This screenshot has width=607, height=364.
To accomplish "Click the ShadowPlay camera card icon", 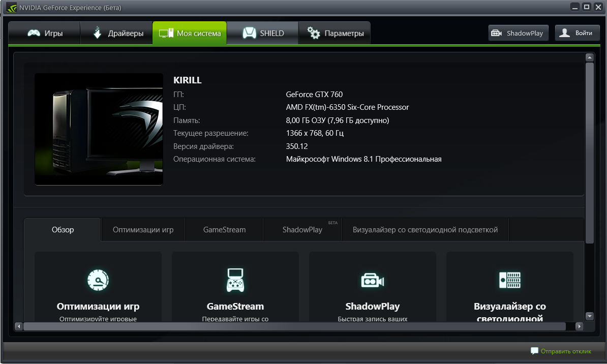I will click(x=373, y=280).
